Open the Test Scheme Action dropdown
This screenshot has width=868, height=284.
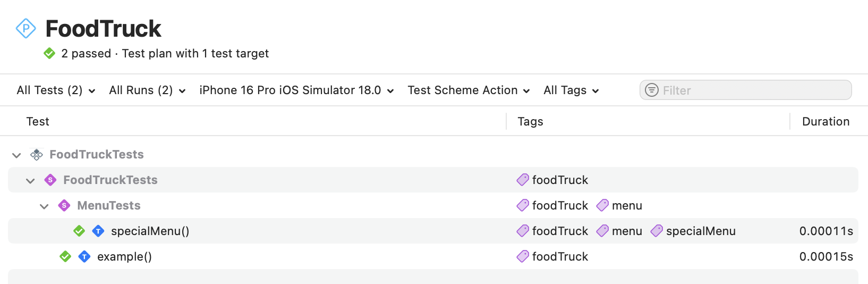click(469, 90)
